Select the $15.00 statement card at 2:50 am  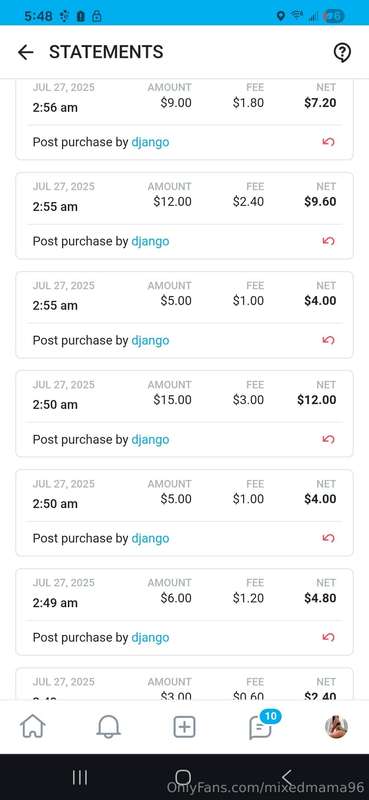pyautogui.click(x=184, y=413)
